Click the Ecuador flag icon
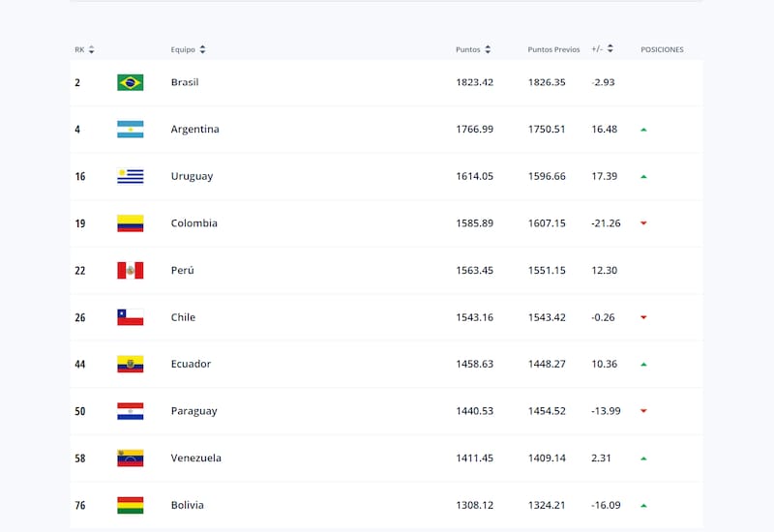Image resolution: width=774 pixels, height=532 pixels. (x=130, y=364)
